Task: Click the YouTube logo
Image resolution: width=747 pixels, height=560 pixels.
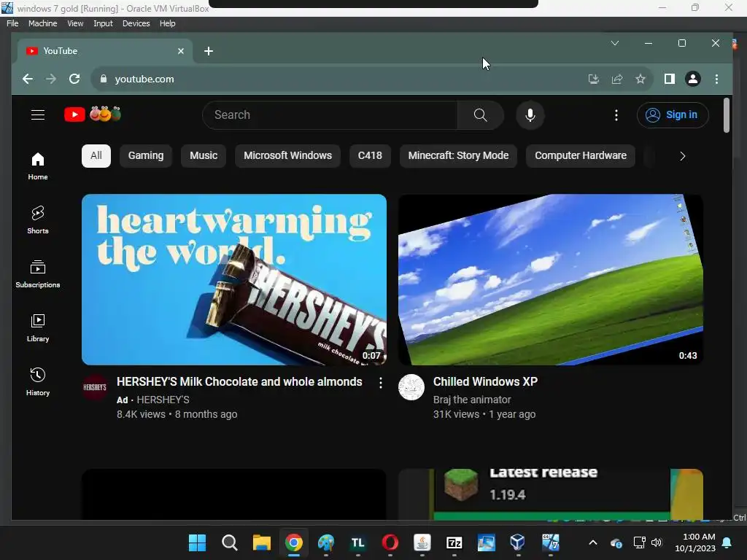Action: coord(93,114)
